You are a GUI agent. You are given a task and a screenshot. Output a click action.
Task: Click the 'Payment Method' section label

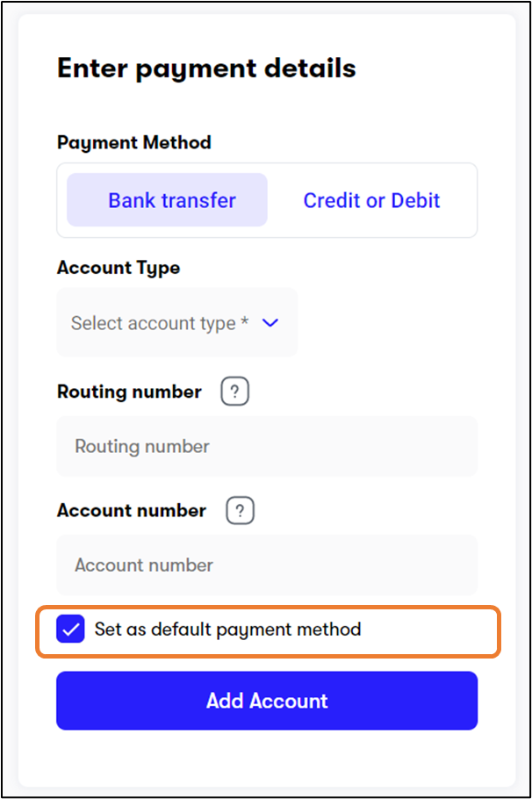pyautogui.click(x=133, y=141)
